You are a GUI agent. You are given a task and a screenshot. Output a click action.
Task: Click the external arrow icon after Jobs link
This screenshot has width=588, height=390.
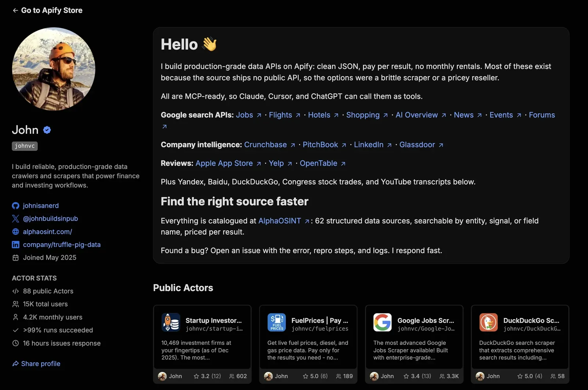(x=259, y=115)
